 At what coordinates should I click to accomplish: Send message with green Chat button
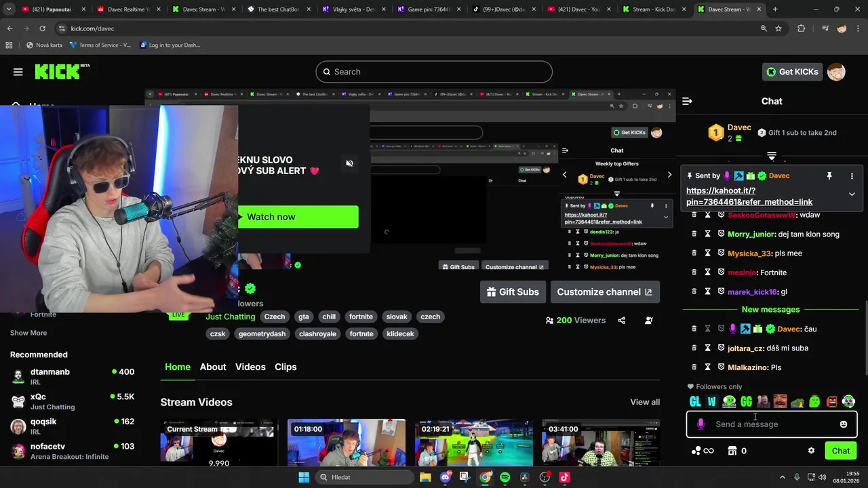tap(840, 451)
